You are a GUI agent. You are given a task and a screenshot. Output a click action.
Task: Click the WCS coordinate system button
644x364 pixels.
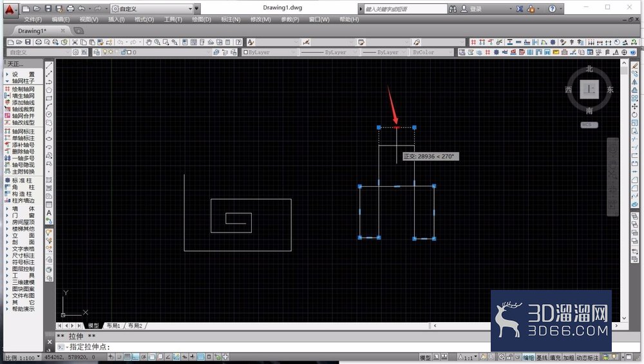[589, 124]
